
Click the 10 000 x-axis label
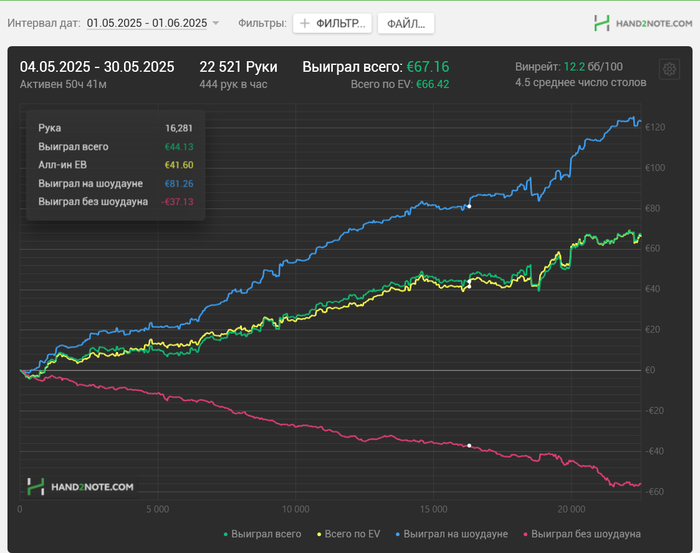point(296,509)
